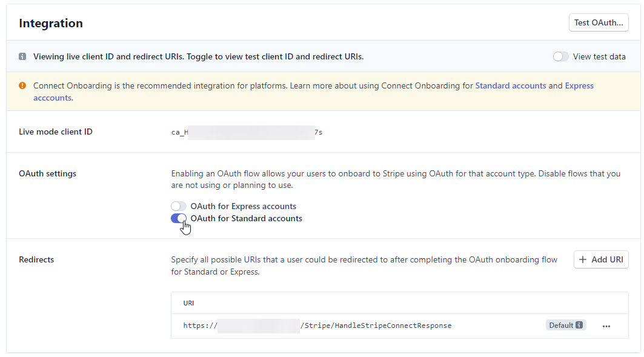Select the redirect URI HandleStripeConnectResponse row
The image size is (644, 357).
(400, 325)
